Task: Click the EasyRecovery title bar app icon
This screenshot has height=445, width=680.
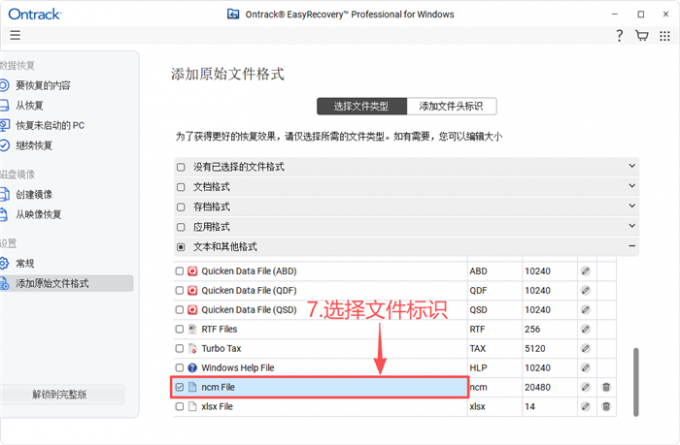Action: coord(233,14)
